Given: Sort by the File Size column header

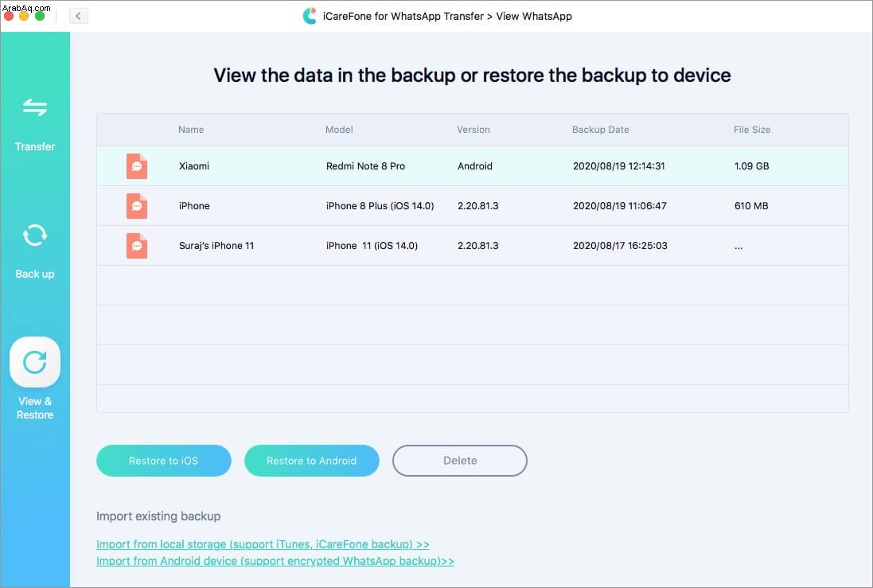Looking at the screenshot, I should click(x=751, y=130).
